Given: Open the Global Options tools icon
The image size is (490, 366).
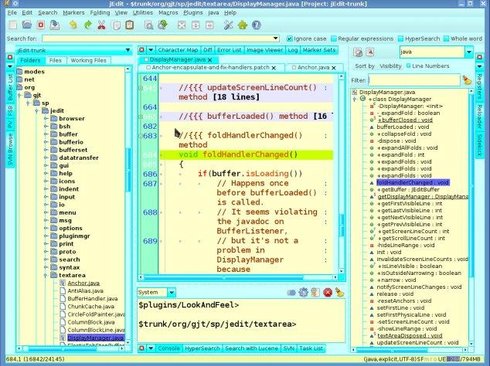Looking at the screenshot, I should (x=228, y=25).
